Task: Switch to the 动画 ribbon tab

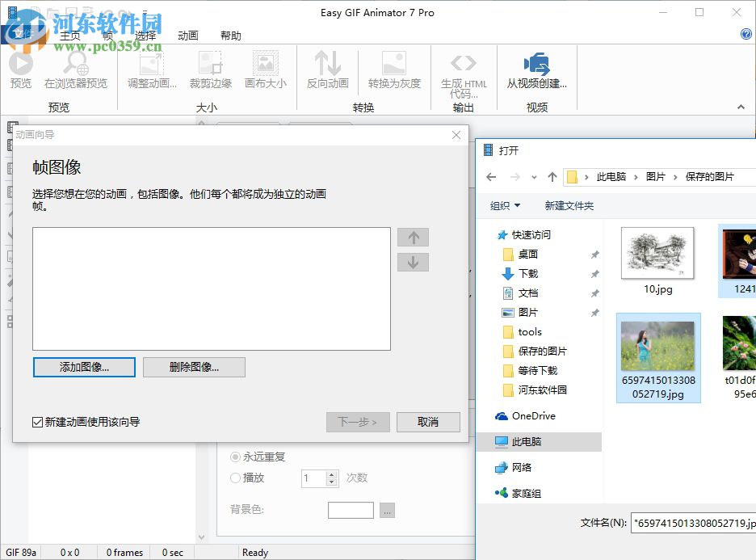Action: [x=188, y=36]
